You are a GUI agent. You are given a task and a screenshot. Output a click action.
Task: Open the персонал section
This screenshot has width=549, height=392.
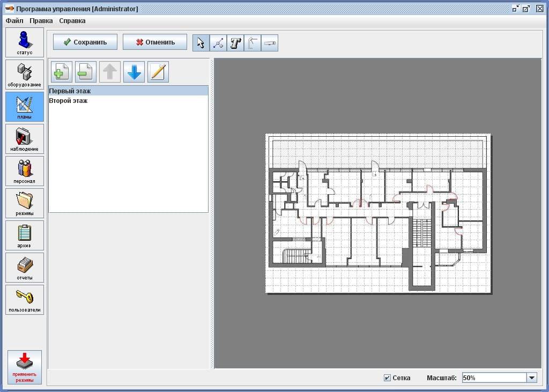coord(25,171)
